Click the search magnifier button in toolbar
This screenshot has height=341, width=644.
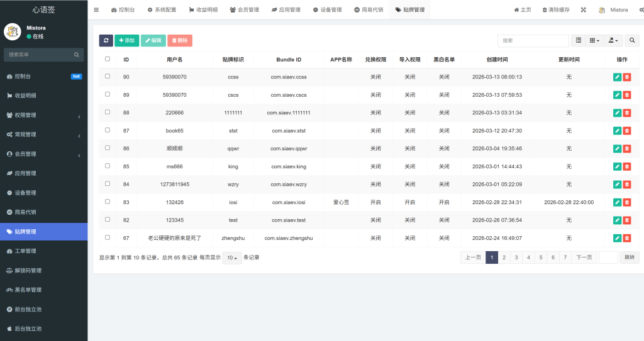(632, 40)
